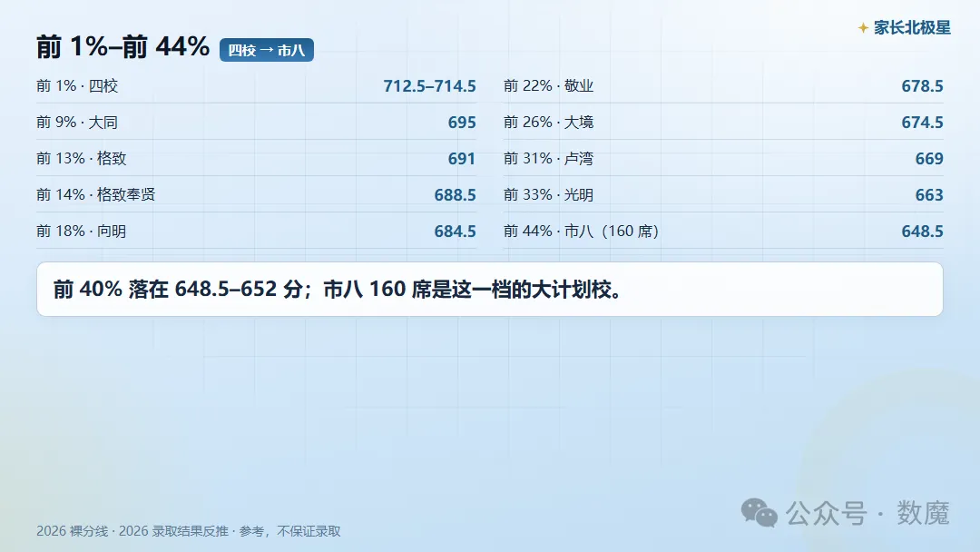The image size is (980, 552).
Task: Click the row label 前 9% · 大同
Action: point(77,122)
